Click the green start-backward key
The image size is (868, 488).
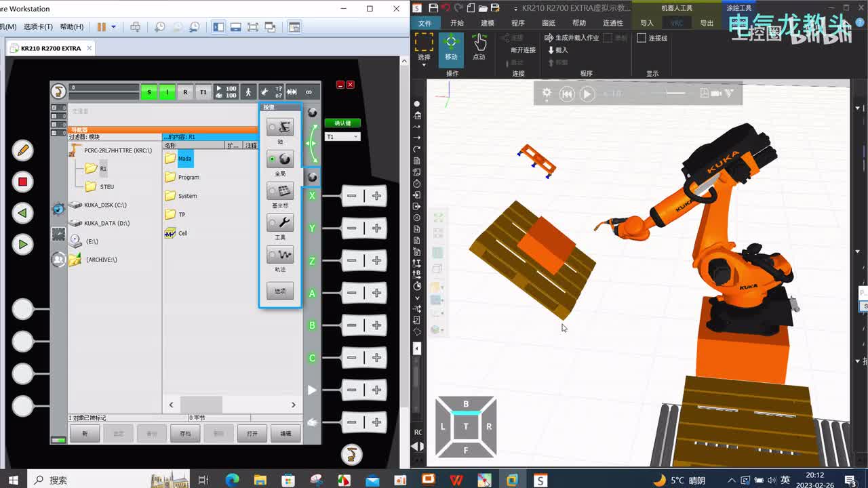tap(22, 213)
